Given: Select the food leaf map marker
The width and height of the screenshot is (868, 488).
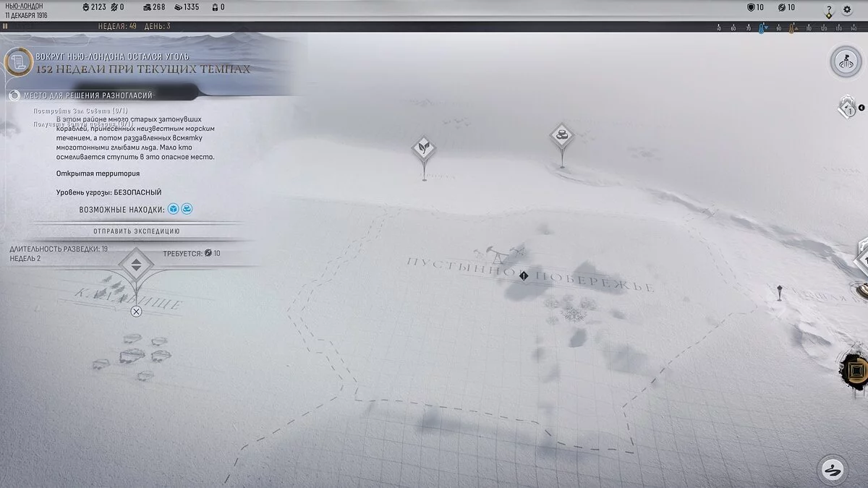Looking at the screenshot, I should (x=424, y=148).
